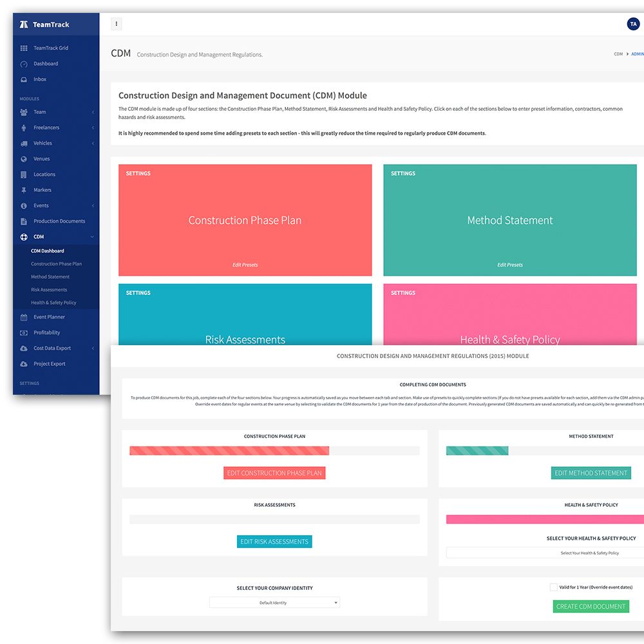Open the Inbox tray icon
The image size is (644, 644).
[x=24, y=79]
